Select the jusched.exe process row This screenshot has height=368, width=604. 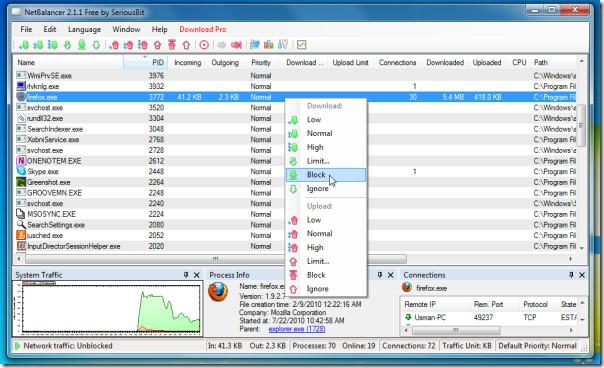pos(295,235)
